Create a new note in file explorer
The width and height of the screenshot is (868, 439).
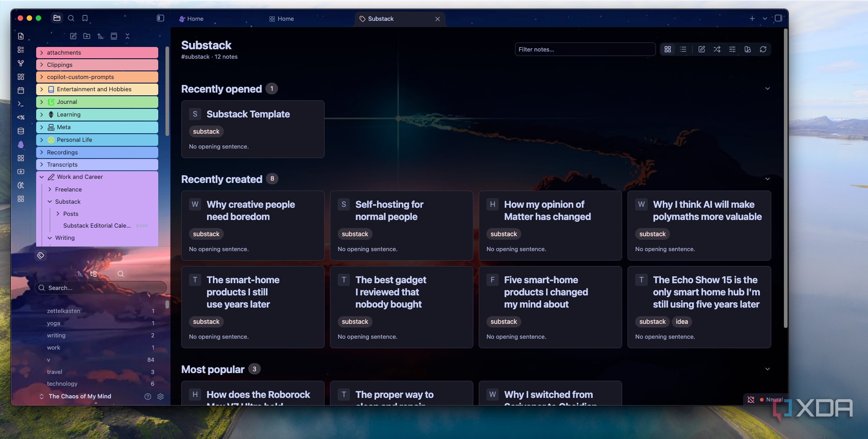click(x=73, y=36)
